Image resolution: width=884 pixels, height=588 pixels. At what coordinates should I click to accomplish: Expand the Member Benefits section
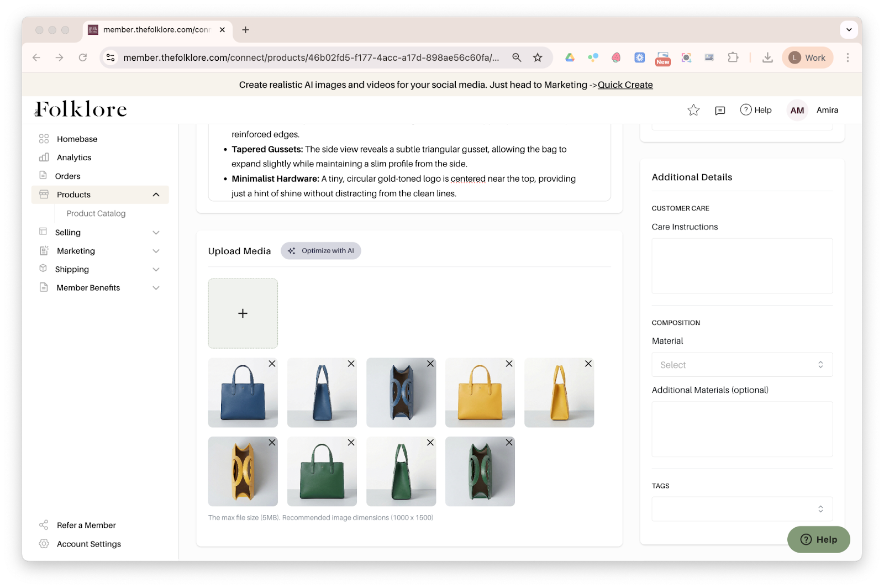(x=156, y=288)
